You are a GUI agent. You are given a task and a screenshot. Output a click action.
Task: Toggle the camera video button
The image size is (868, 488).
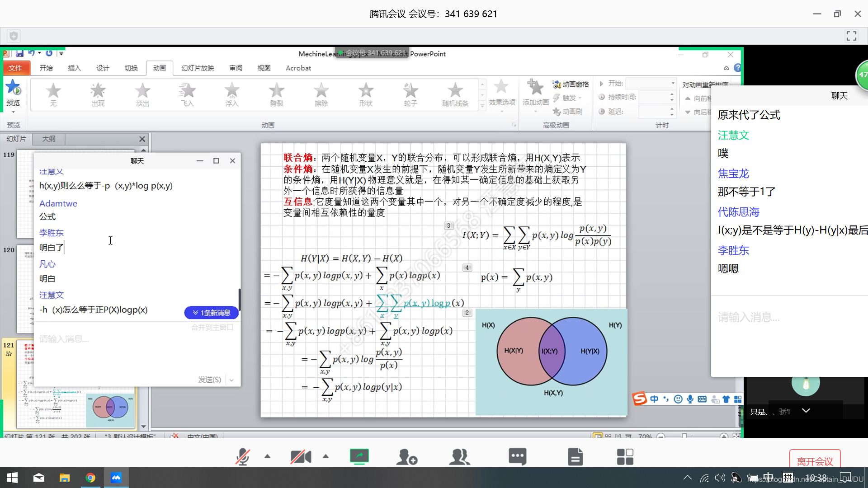point(301,457)
